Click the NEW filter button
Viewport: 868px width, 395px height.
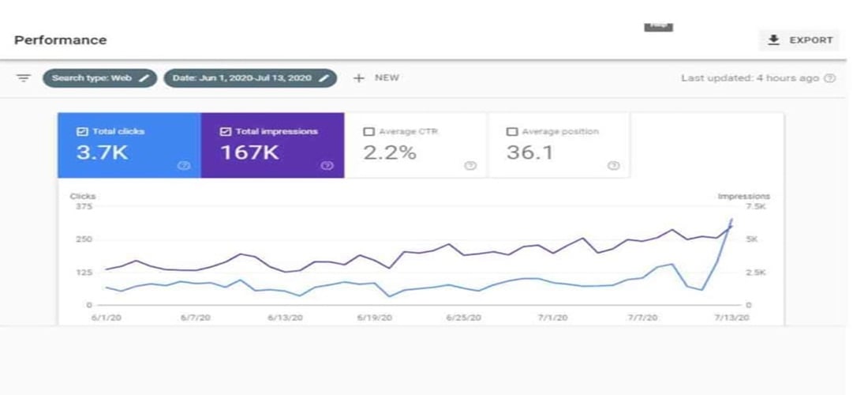click(x=386, y=78)
